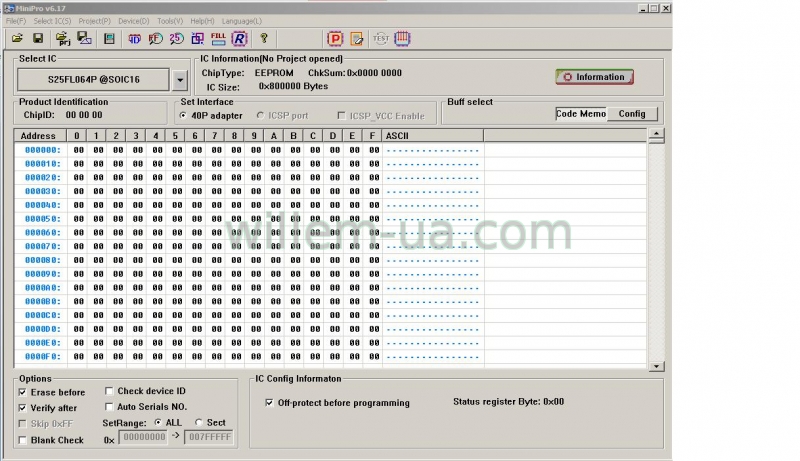
Task: Open the Device(D) menu
Action: coord(133,21)
